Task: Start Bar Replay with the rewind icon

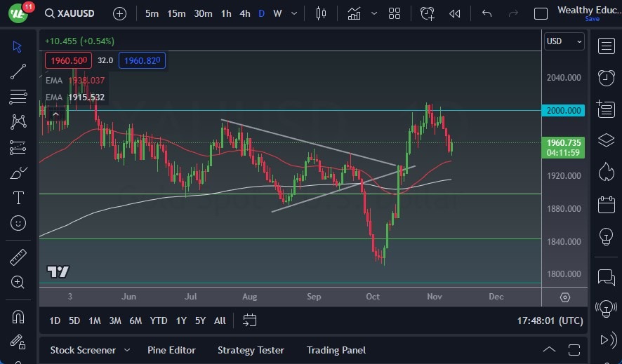Action: 455,13
